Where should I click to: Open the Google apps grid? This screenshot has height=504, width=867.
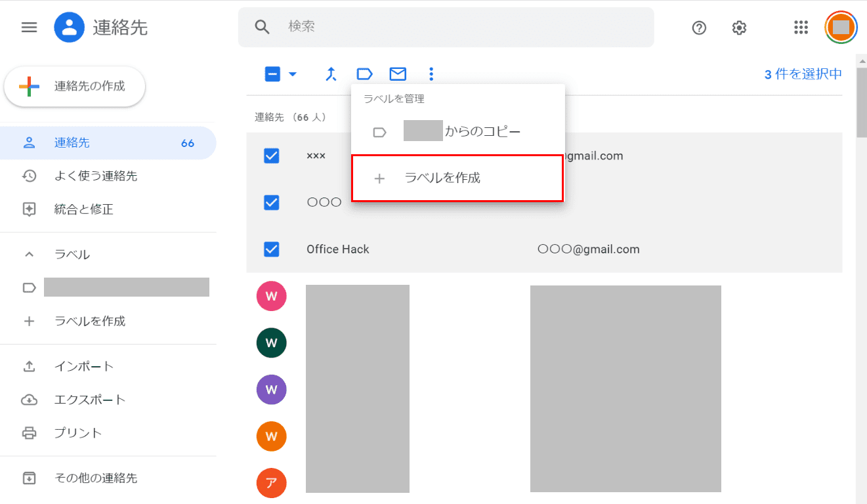point(801,27)
